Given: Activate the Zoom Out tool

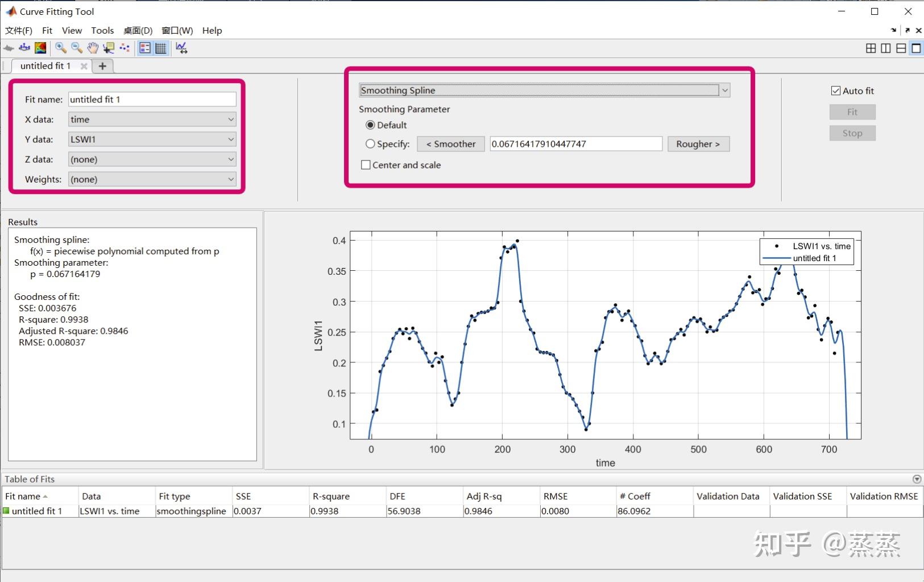Looking at the screenshot, I should tap(76, 48).
